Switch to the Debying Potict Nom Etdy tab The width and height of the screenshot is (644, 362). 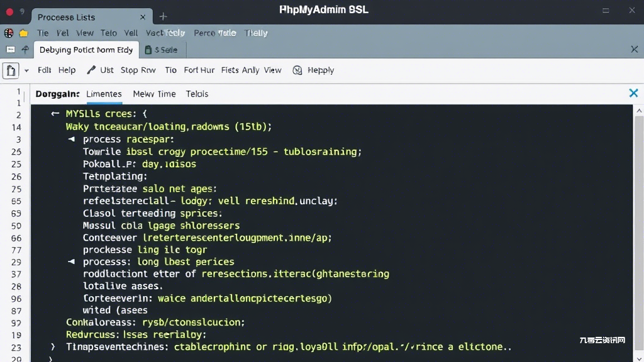(x=86, y=50)
